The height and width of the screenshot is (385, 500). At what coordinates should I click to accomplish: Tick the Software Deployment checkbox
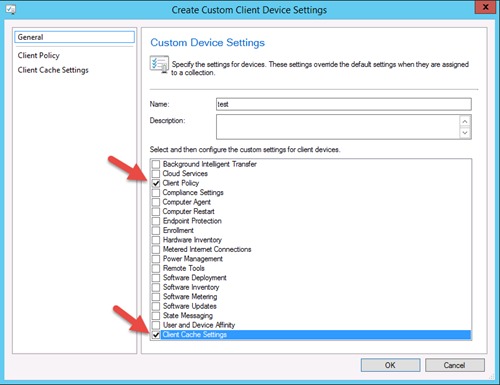tap(156, 278)
